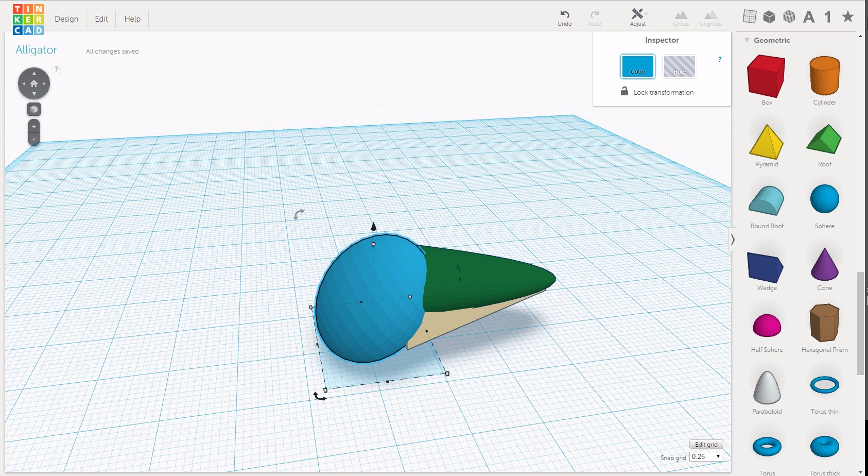Choose the yellow Pyramid shape
The width and height of the screenshot is (868, 476).
(x=767, y=141)
